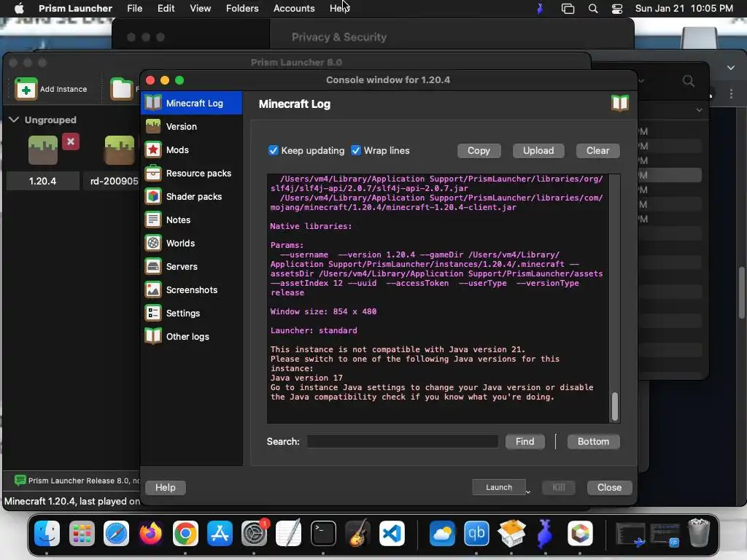Click the Stage Manager menu bar icon

[x=568, y=9]
